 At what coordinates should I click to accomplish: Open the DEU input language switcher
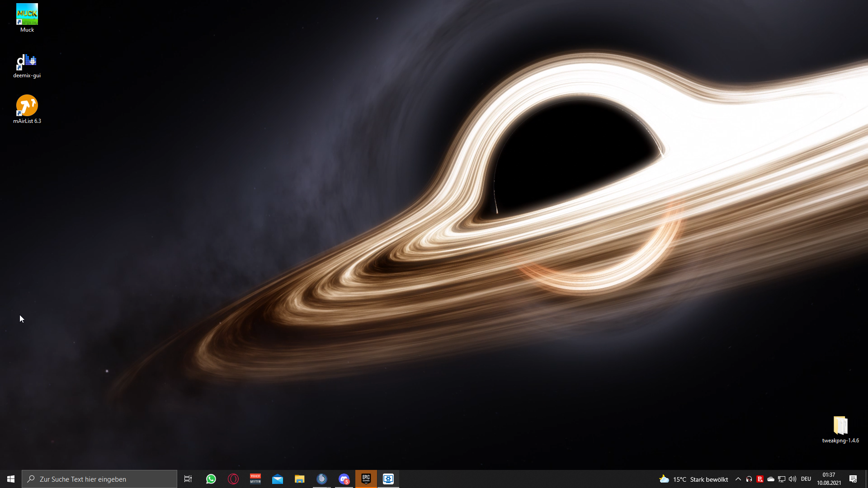point(806,479)
